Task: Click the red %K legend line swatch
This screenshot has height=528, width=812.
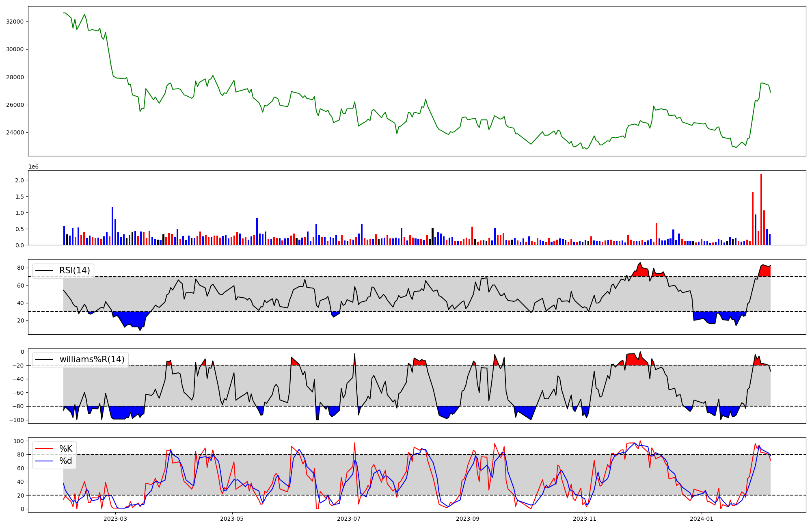Action: [x=45, y=449]
